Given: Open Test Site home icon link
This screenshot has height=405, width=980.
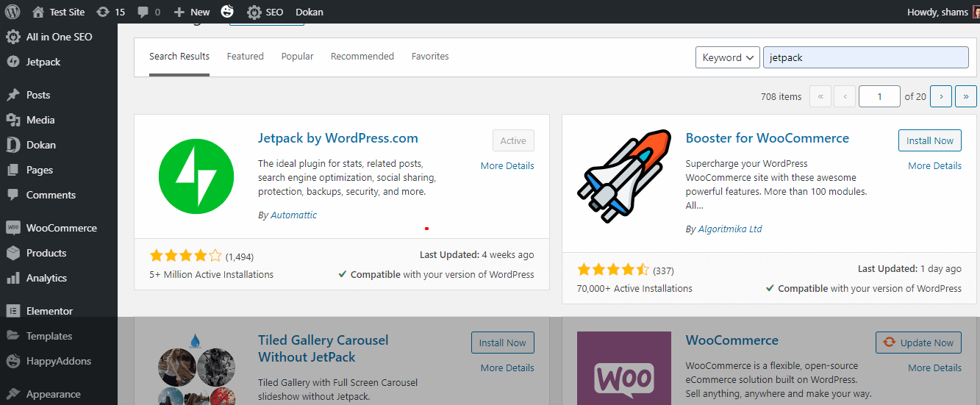Looking at the screenshot, I should click(x=38, y=12).
